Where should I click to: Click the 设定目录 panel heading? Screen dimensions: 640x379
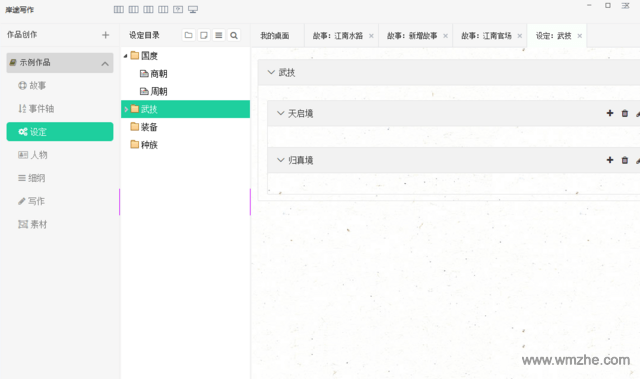144,35
